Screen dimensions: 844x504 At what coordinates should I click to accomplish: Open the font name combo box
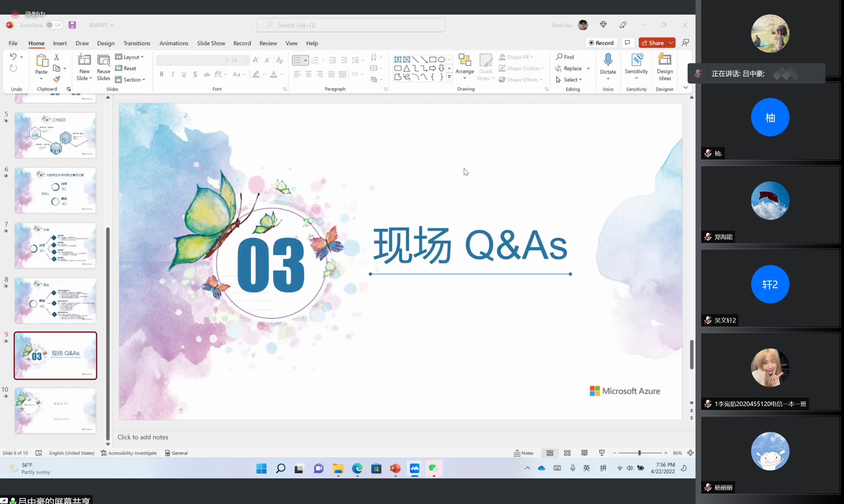(193, 60)
